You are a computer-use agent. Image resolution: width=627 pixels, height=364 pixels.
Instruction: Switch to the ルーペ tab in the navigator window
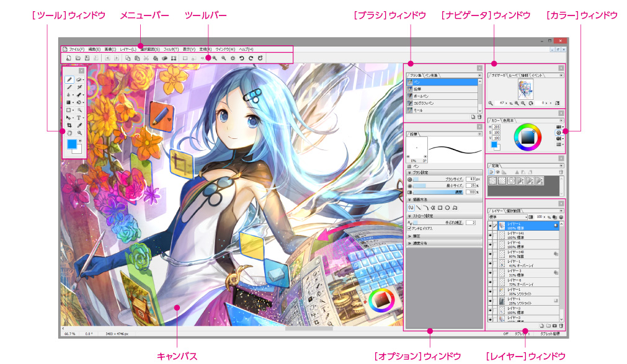[513, 75]
